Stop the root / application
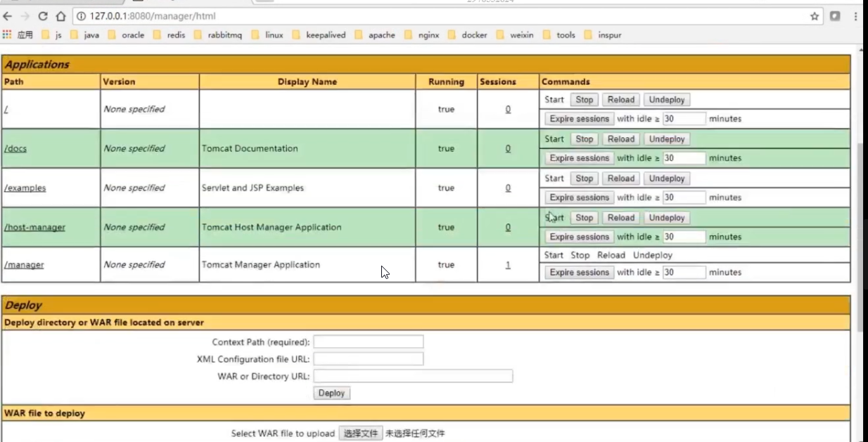The height and width of the screenshot is (442, 868). coord(585,100)
